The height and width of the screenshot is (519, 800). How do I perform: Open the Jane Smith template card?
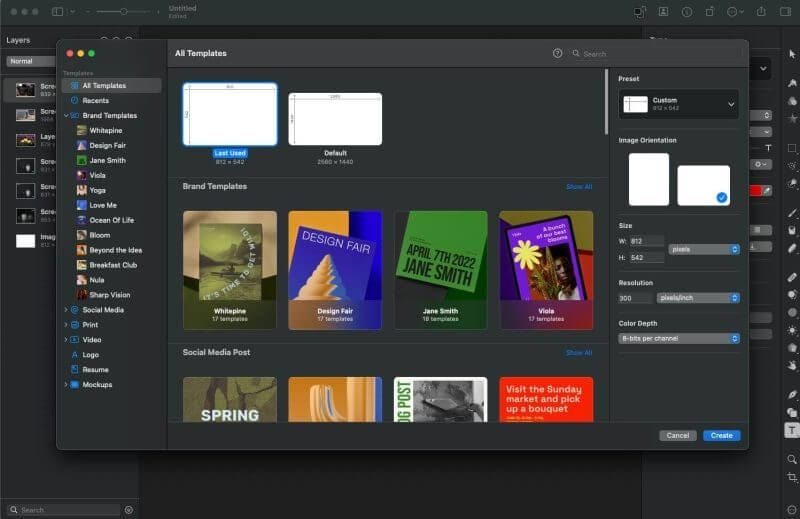440,270
